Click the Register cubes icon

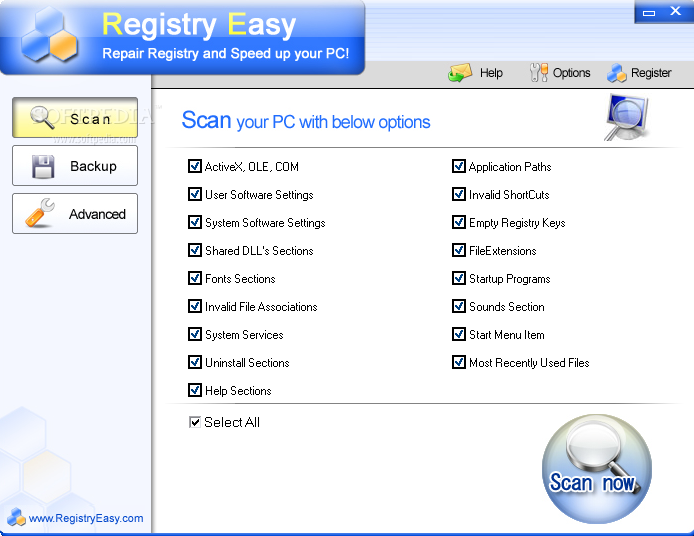pos(617,73)
